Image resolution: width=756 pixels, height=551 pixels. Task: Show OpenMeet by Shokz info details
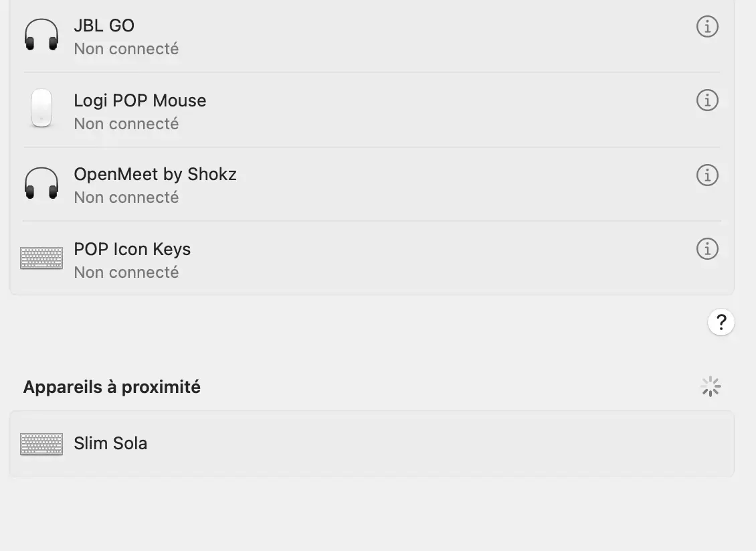point(707,175)
